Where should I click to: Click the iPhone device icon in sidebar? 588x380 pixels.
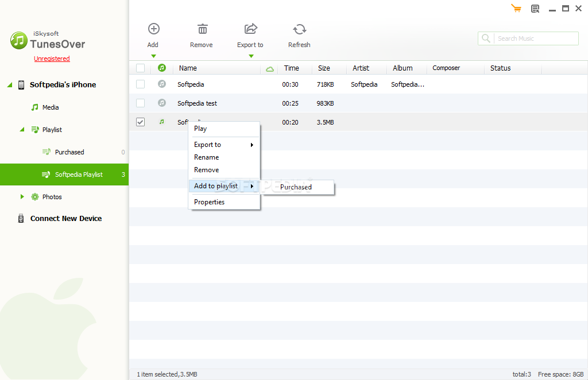click(21, 85)
